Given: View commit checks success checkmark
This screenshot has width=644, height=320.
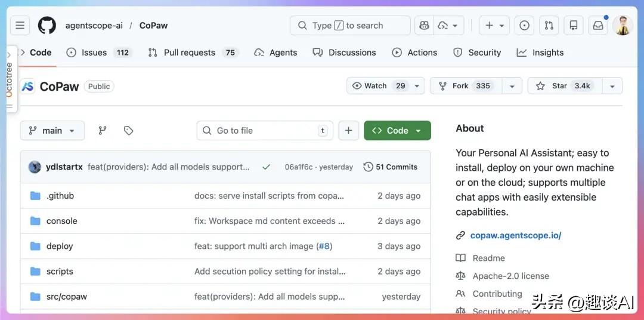Looking at the screenshot, I should (x=267, y=167).
